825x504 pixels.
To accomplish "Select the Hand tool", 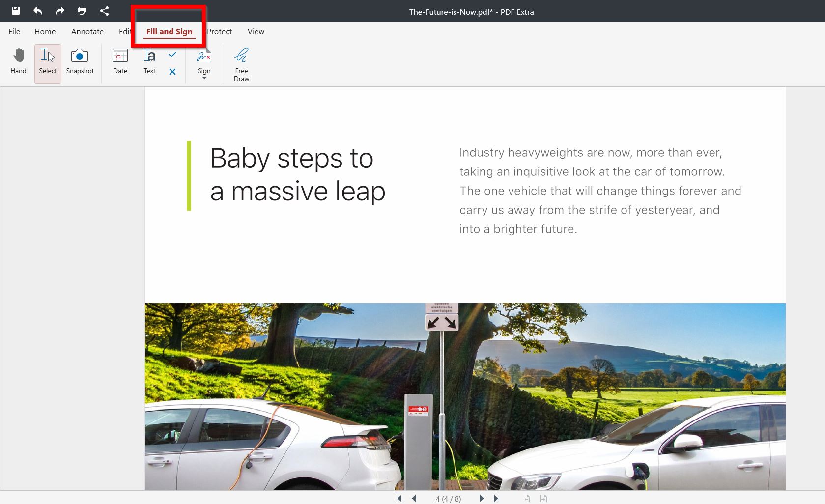I will coord(18,62).
